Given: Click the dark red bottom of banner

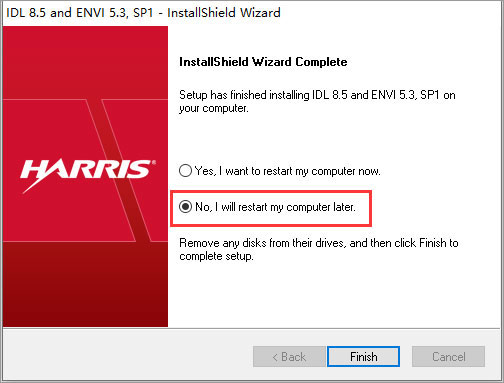Looking at the screenshot, I should click(85, 293).
